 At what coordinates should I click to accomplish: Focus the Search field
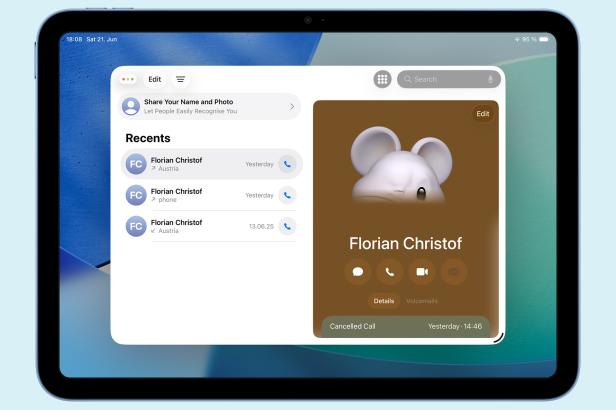coord(449,79)
